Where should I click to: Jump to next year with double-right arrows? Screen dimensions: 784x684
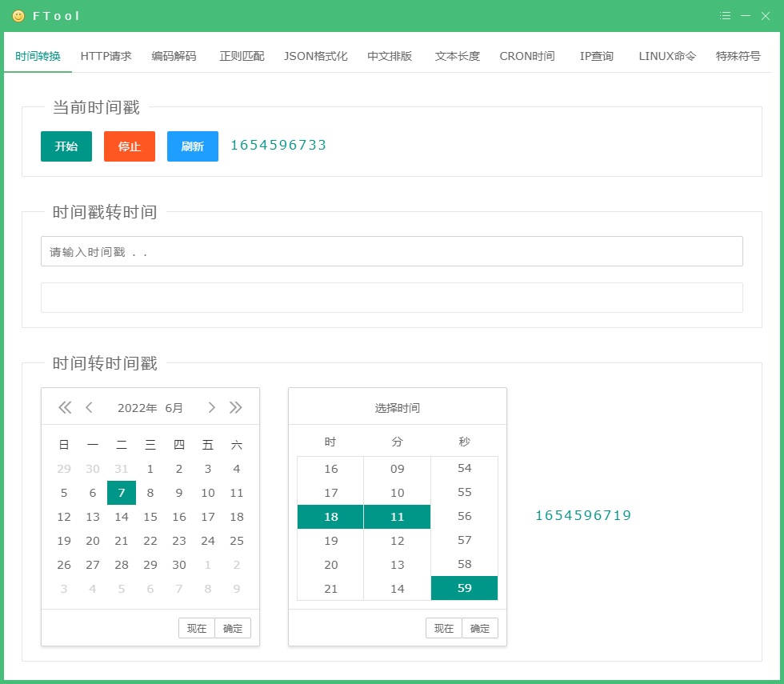pos(236,407)
